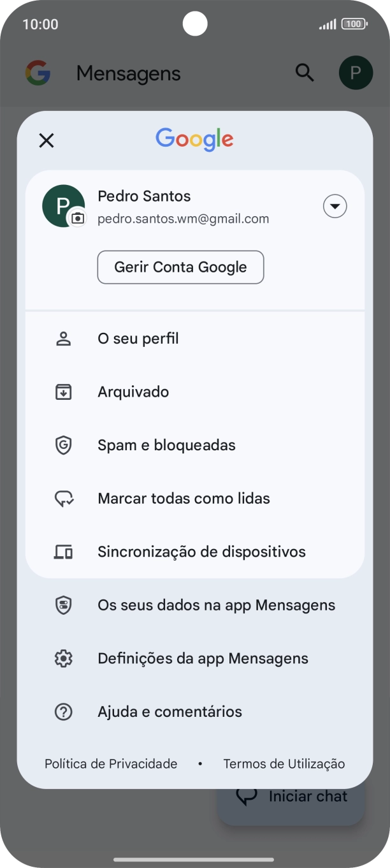Open the search icon in Mensagens
390x868 pixels.
tap(305, 73)
